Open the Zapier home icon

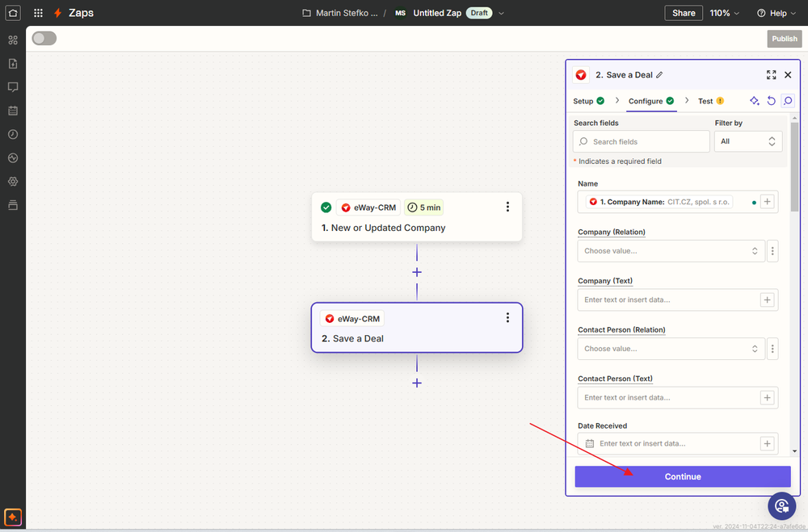[13, 13]
